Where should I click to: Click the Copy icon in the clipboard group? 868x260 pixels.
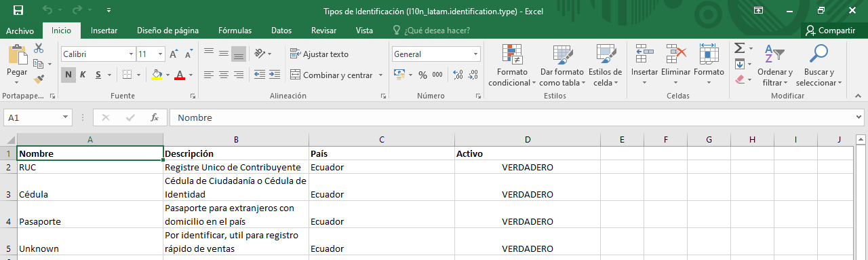click(x=39, y=64)
